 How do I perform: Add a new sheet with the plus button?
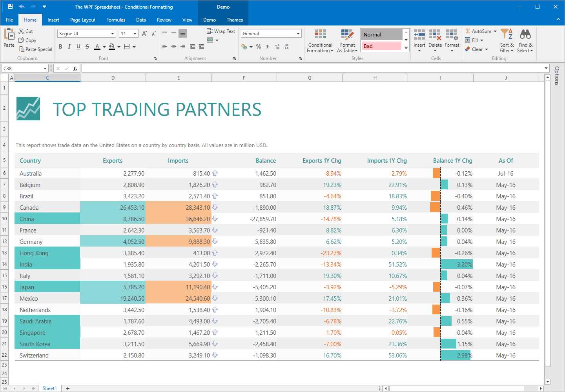pyautogui.click(x=67, y=388)
